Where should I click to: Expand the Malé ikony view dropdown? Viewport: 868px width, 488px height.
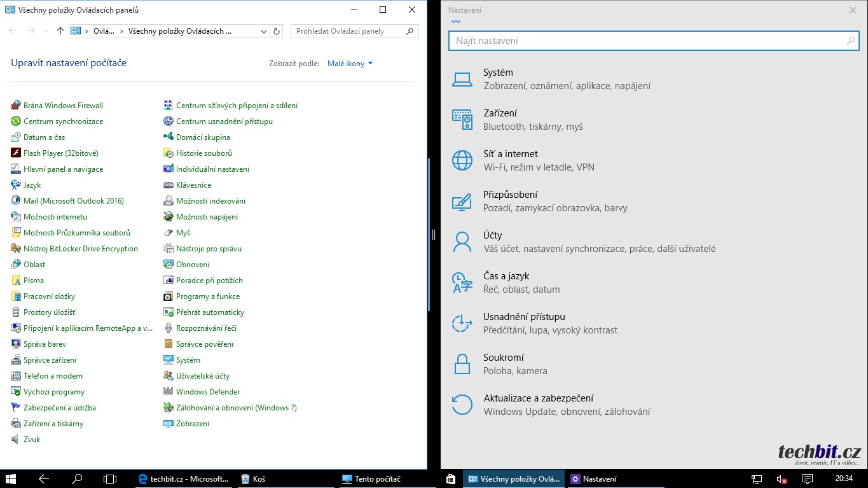[350, 64]
